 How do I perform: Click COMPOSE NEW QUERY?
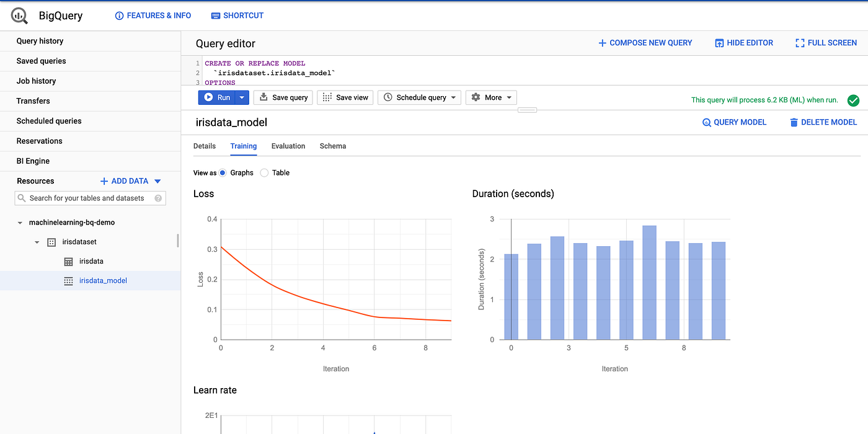coord(645,42)
